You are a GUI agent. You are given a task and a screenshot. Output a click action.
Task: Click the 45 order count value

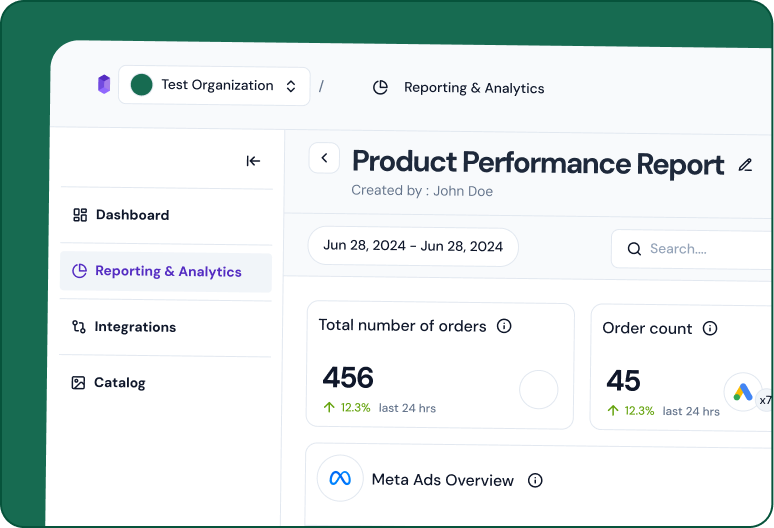[x=623, y=381]
